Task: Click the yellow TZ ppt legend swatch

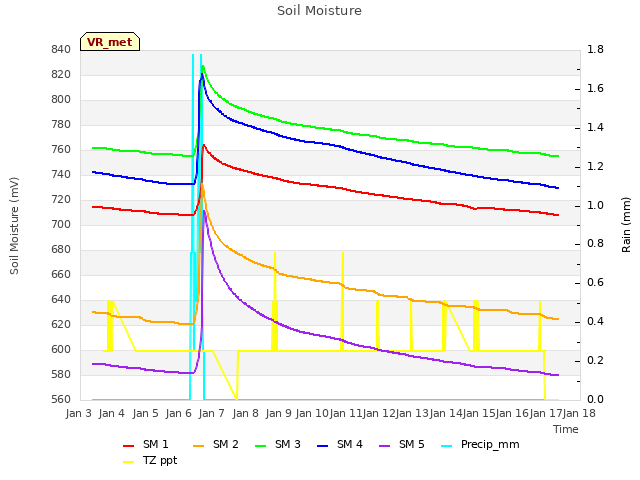Action: point(129,462)
